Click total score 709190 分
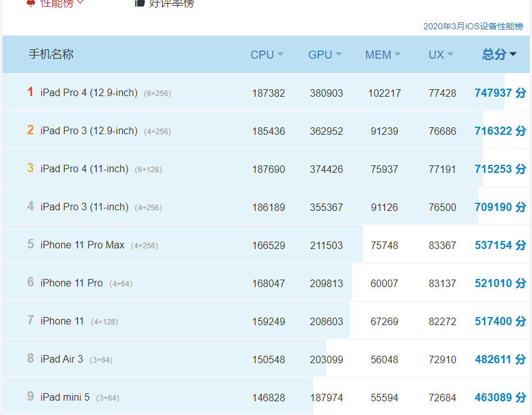This screenshot has height=415, width=532. tap(500, 207)
